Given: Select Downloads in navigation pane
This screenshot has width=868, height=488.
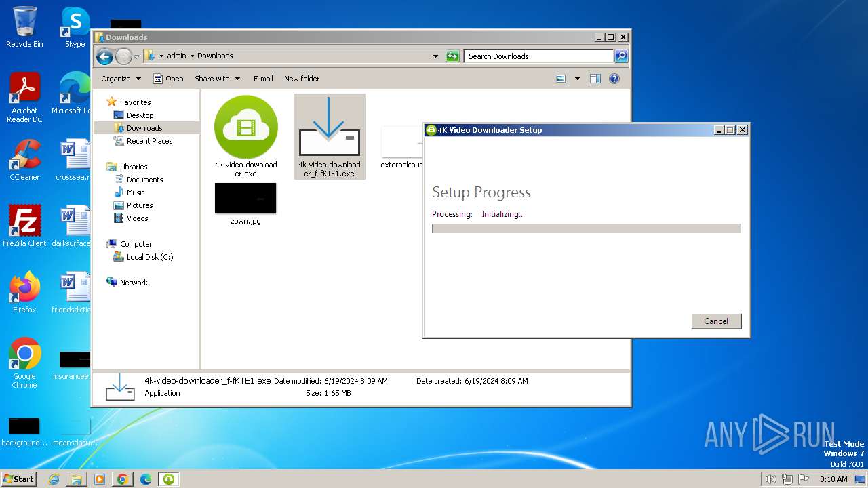Looking at the screenshot, I should pos(144,128).
